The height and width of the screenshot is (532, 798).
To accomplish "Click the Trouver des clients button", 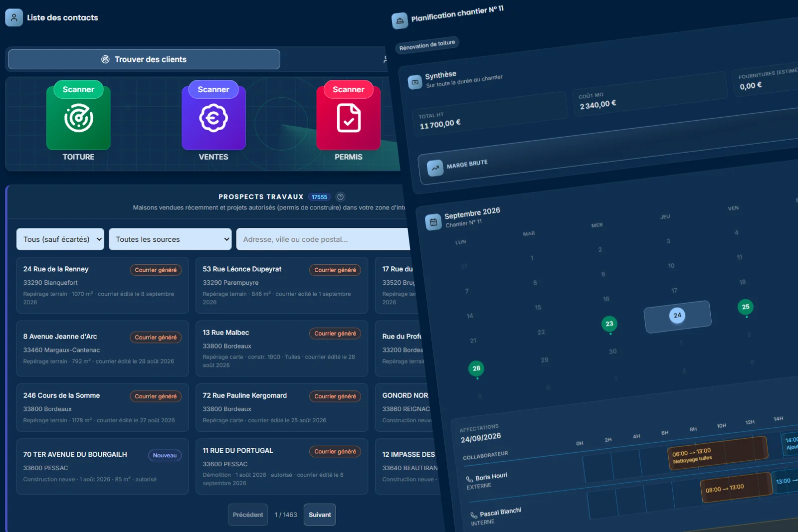I will [x=144, y=59].
